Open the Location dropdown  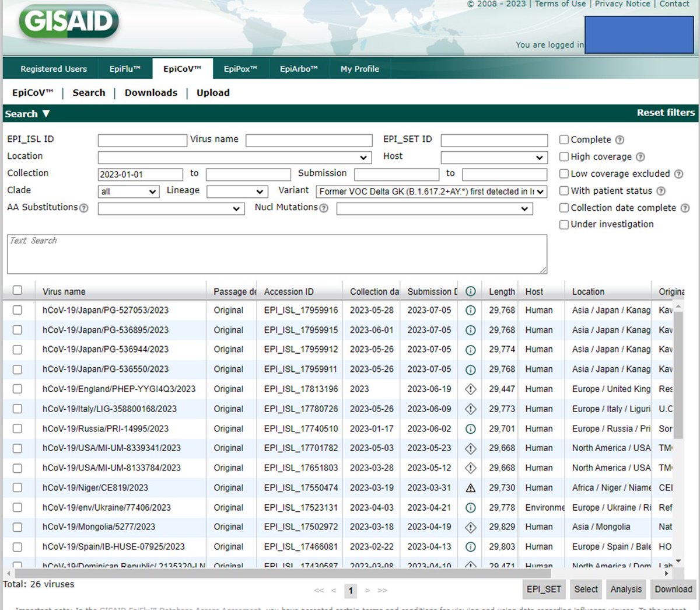[x=235, y=158]
